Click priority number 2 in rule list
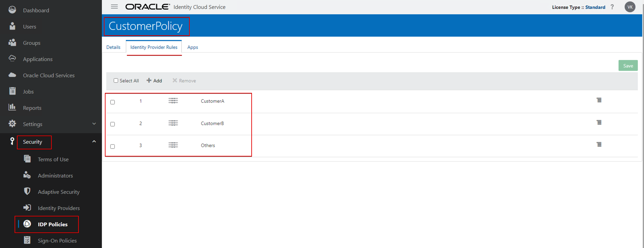 pyautogui.click(x=141, y=123)
